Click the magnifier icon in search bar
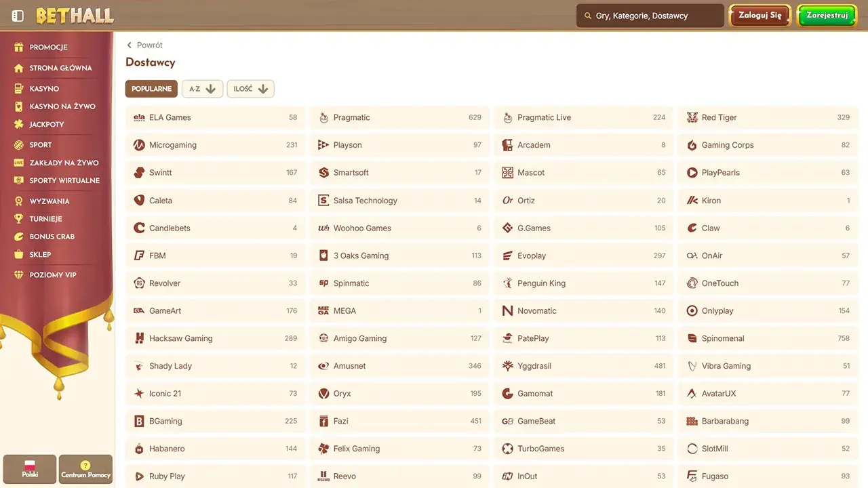The height and width of the screenshot is (488, 868). click(587, 16)
